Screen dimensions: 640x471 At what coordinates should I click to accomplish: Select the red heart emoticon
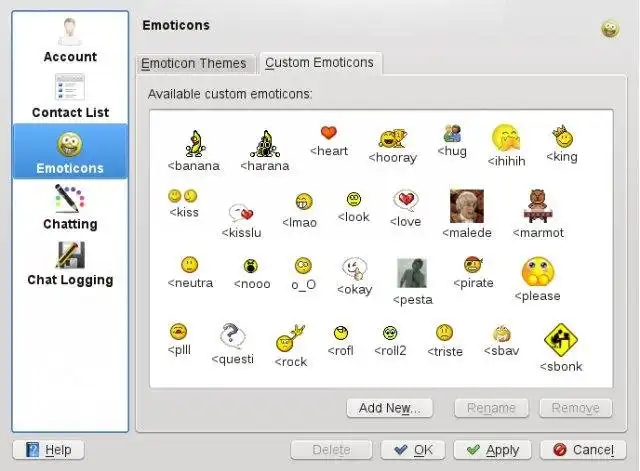point(329,133)
